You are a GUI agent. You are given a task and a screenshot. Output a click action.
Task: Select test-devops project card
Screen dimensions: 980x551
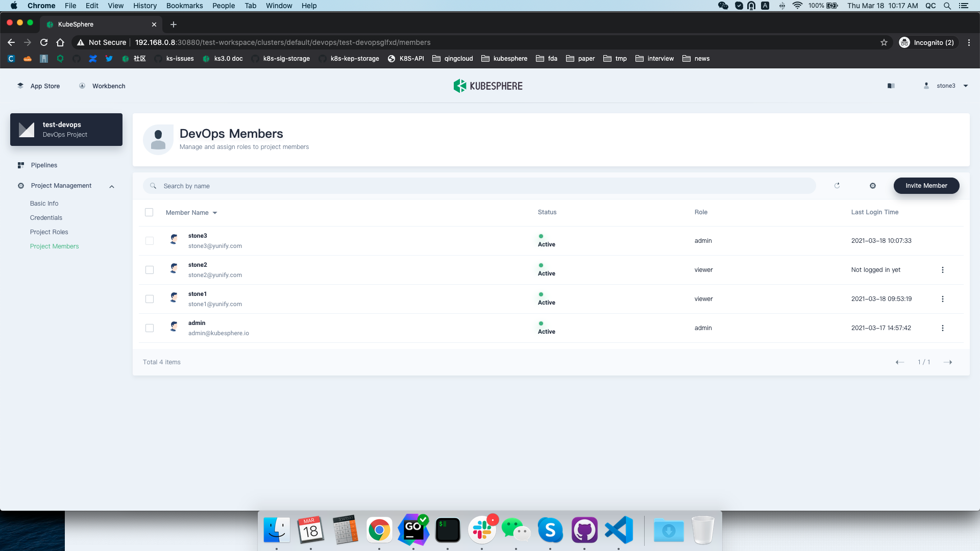tap(66, 130)
